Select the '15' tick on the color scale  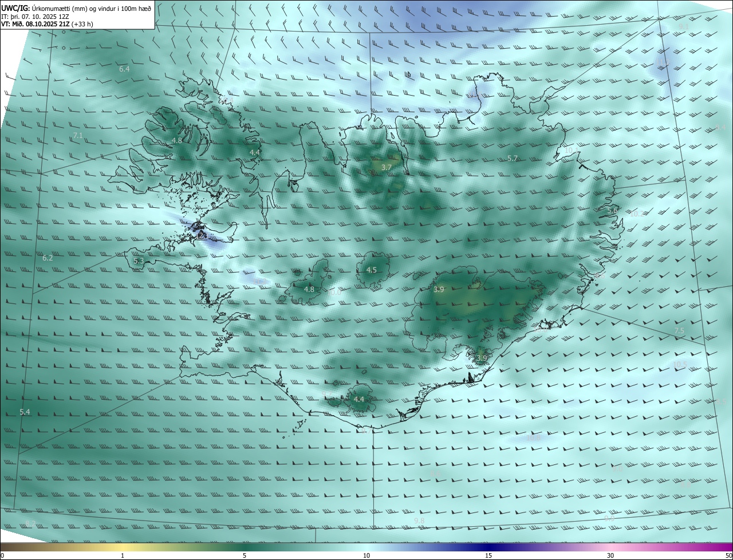point(488,555)
